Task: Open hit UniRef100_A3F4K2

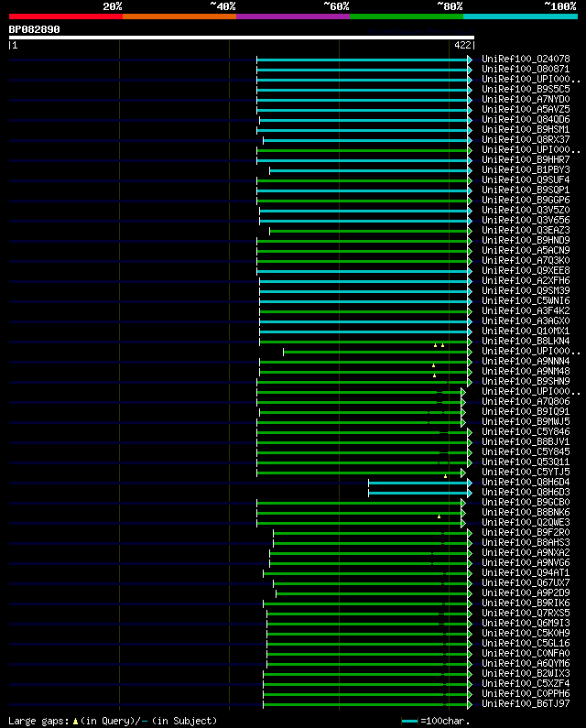Action: point(526,310)
